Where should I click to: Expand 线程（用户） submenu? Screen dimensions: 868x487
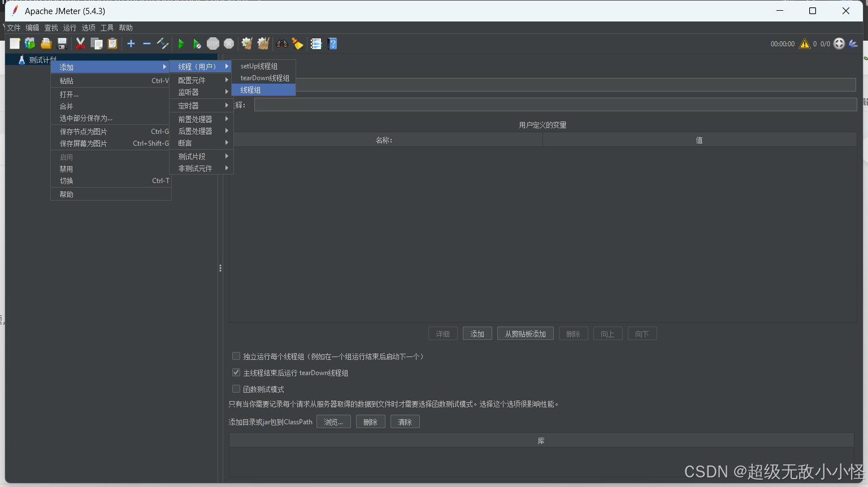click(201, 67)
